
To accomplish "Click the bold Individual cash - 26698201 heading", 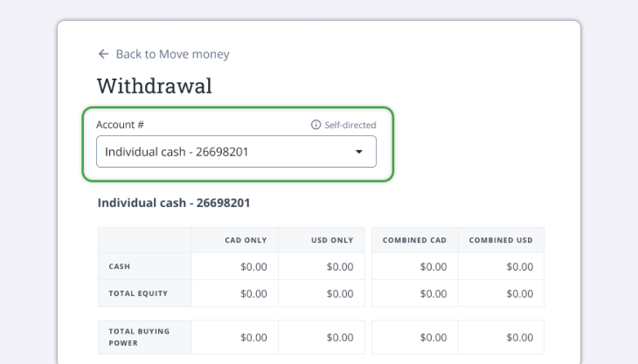I will [174, 203].
